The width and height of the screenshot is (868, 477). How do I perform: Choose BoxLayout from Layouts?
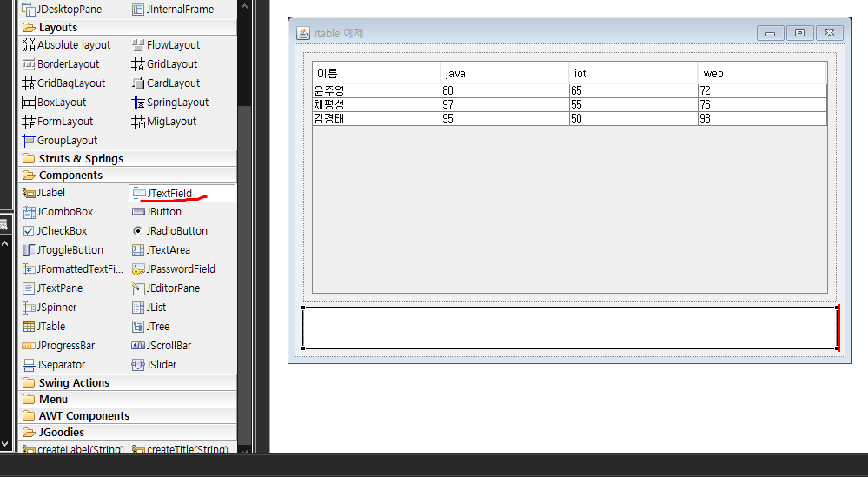(54, 103)
